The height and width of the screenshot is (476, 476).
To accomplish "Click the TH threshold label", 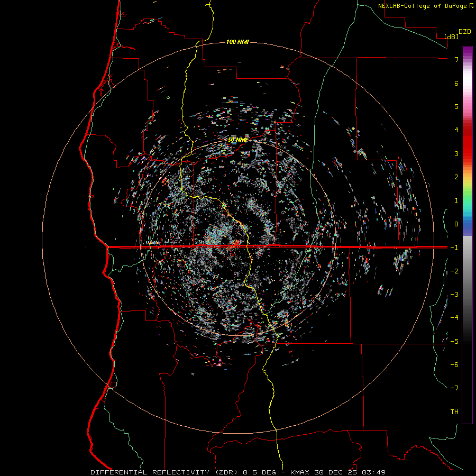I will 454,412.
